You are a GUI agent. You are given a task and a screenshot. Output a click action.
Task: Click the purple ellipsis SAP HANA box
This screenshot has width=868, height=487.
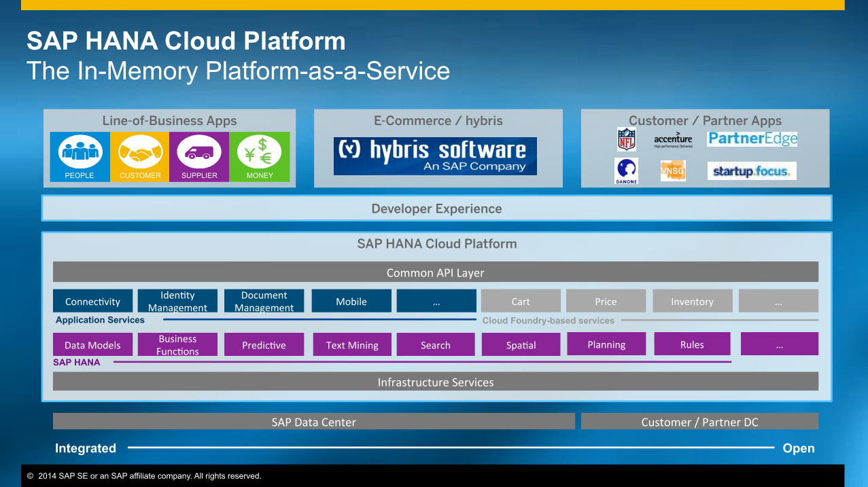[x=780, y=344]
